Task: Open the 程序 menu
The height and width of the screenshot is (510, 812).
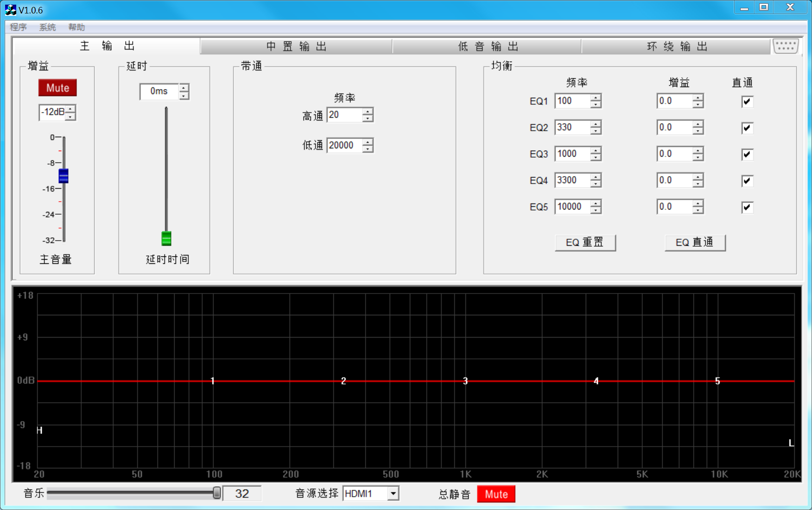Action: click(x=19, y=27)
